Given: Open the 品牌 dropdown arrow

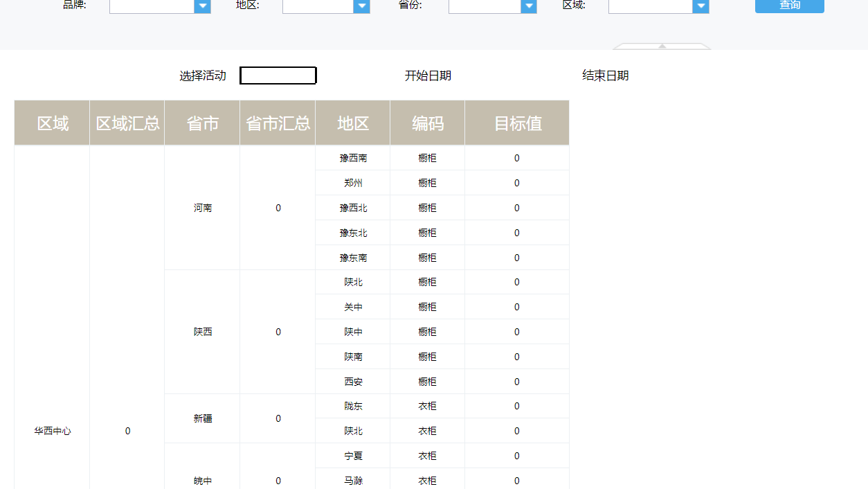Looking at the screenshot, I should [x=202, y=6].
